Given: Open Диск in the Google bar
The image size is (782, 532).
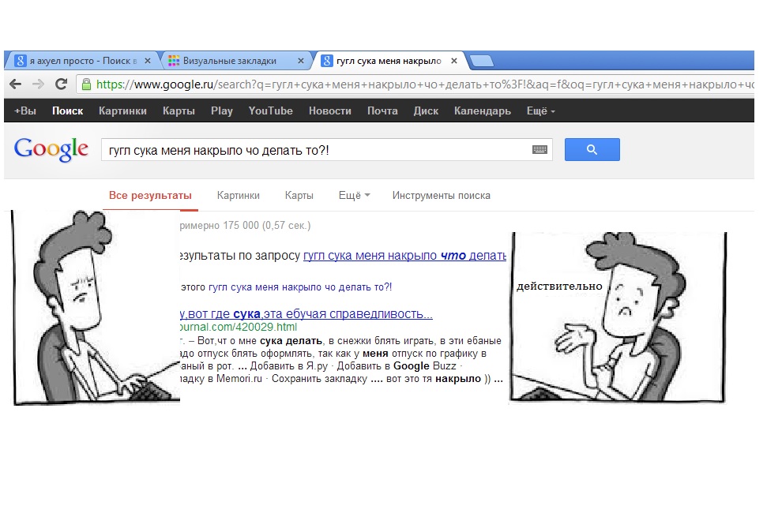Looking at the screenshot, I should pyautogui.click(x=426, y=111).
